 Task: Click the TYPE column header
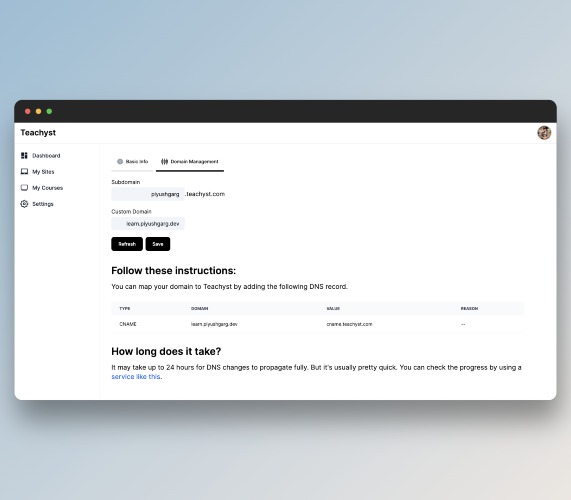125,308
